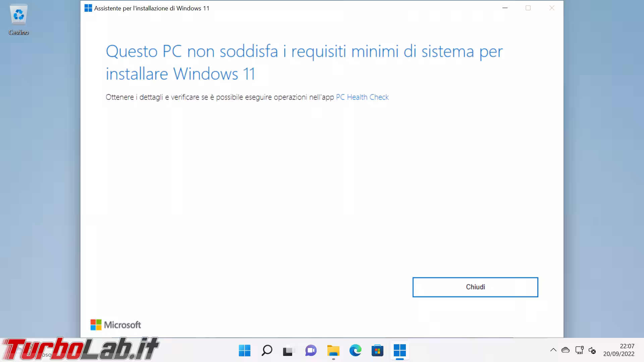The width and height of the screenshot is (644, 362).
Task: Minimize the Windows 11 installation assistant window
Action: click(505, 8)
